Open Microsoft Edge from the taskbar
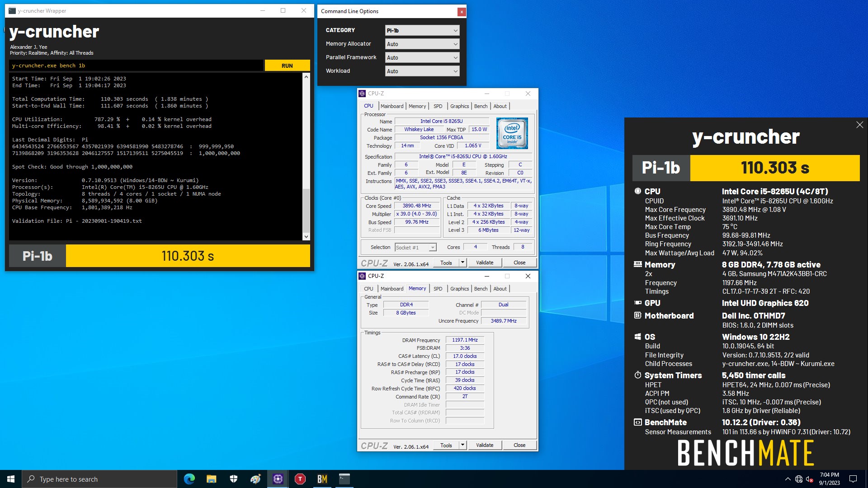 (x=189, y=479)
